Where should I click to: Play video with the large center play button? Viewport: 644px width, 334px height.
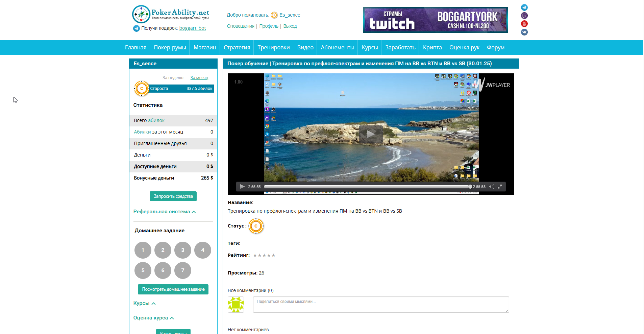[x=371, y=134]
